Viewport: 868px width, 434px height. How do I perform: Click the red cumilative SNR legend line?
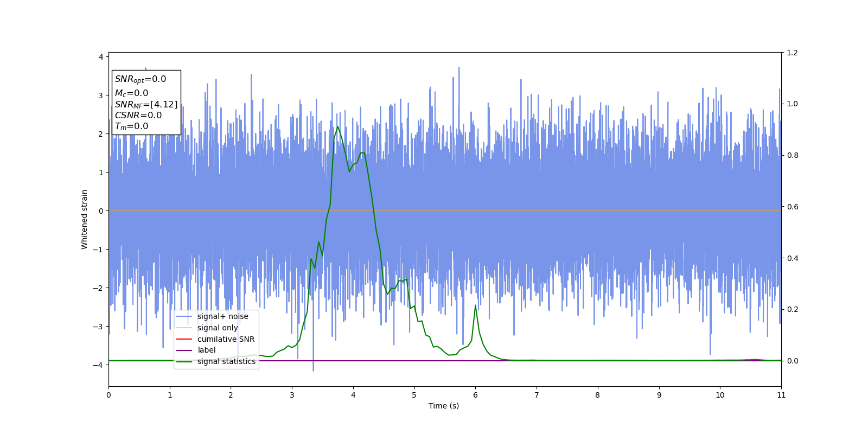184,339
